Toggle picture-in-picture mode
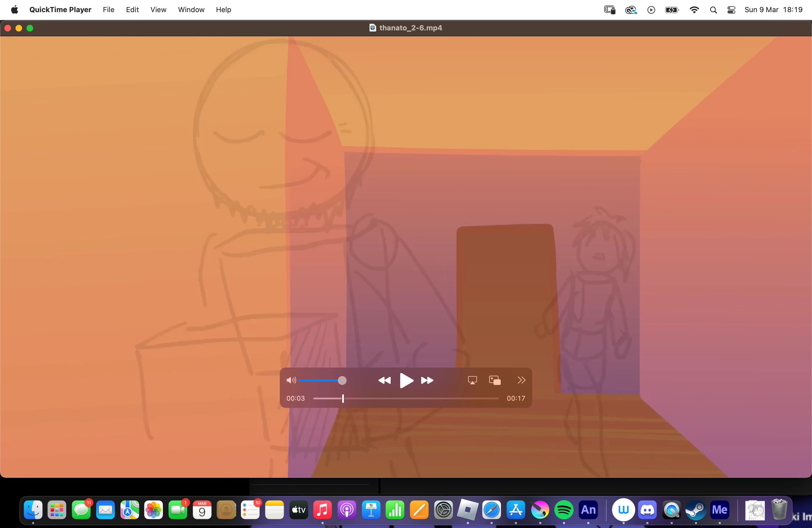This screenshot has height=528, width=812. (x=495, y=380)
